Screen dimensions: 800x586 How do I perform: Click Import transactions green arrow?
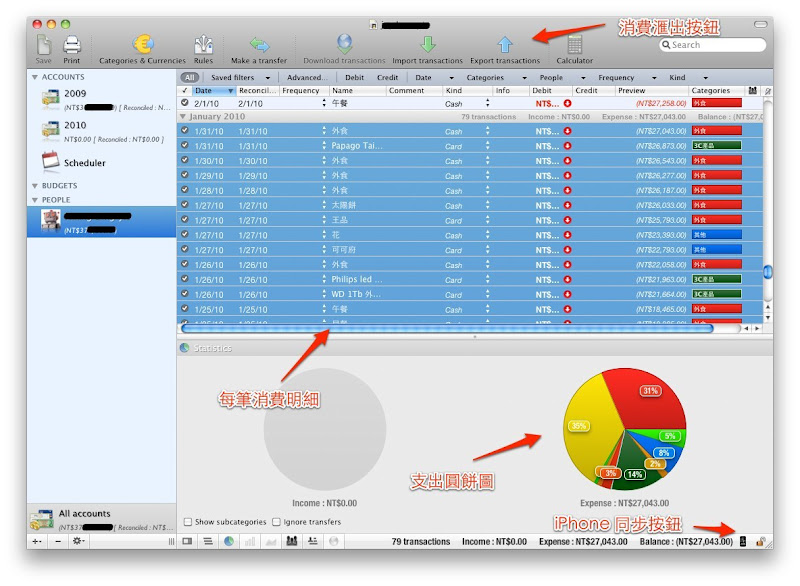coord(428,45)
